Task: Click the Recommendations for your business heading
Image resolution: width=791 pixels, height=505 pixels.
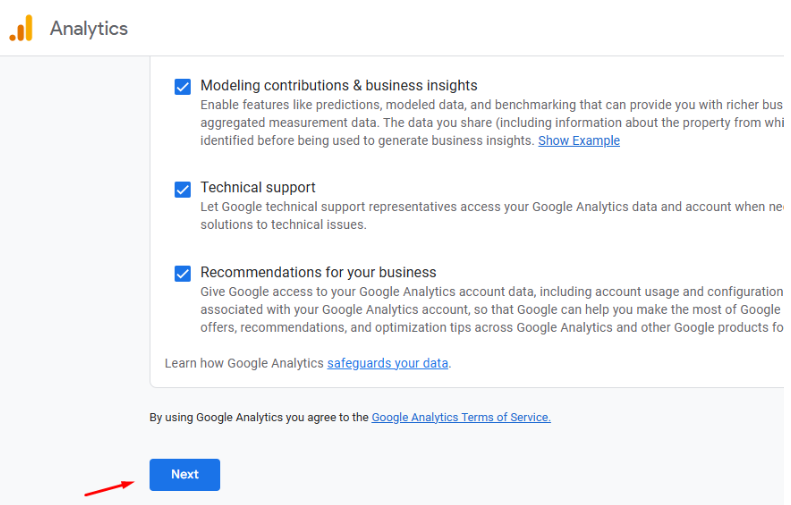Action: (x=318, y=272)
